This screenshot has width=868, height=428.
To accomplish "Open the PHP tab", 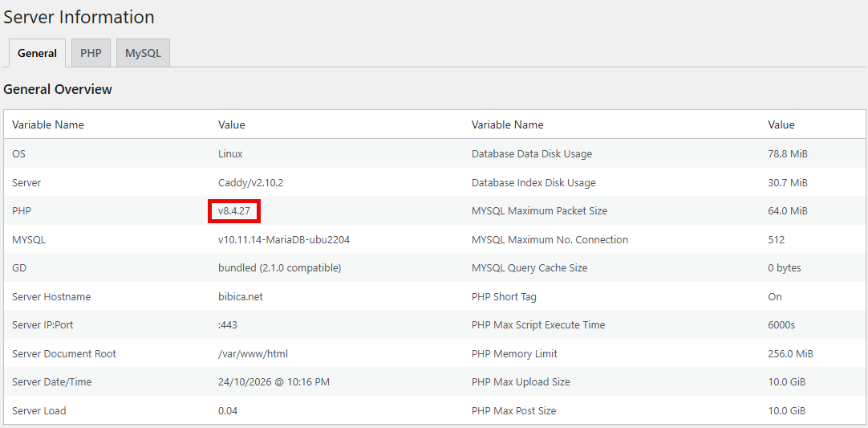I will coord(91,53).
